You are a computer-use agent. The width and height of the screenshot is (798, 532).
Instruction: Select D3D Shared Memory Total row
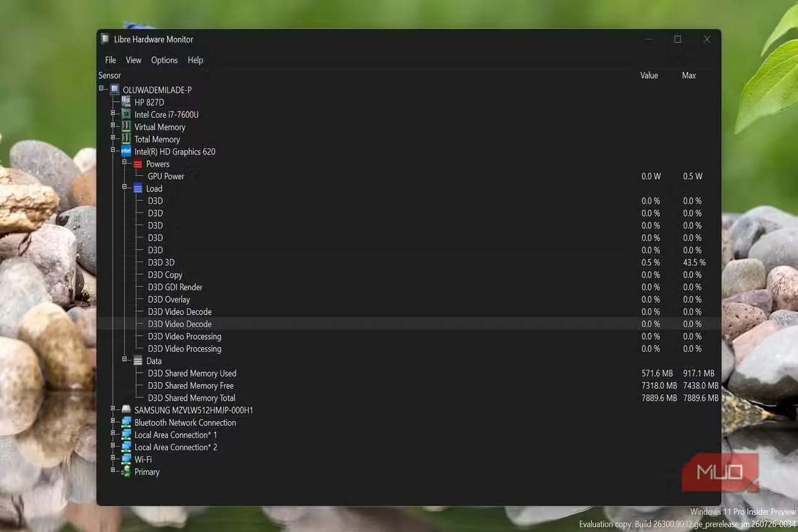[x=408, y=398]
